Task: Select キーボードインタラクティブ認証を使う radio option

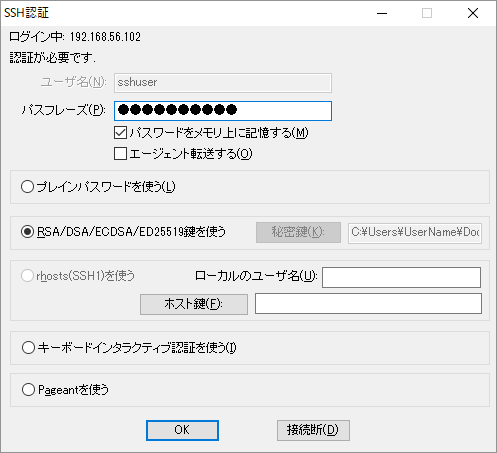Action: click(28, 348)
